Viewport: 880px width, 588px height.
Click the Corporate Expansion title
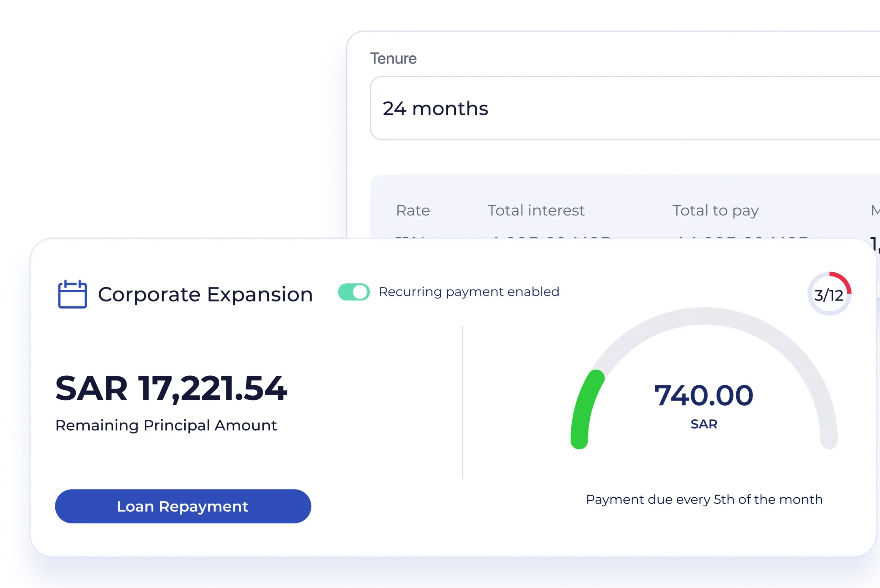click(x=205, y=294)
